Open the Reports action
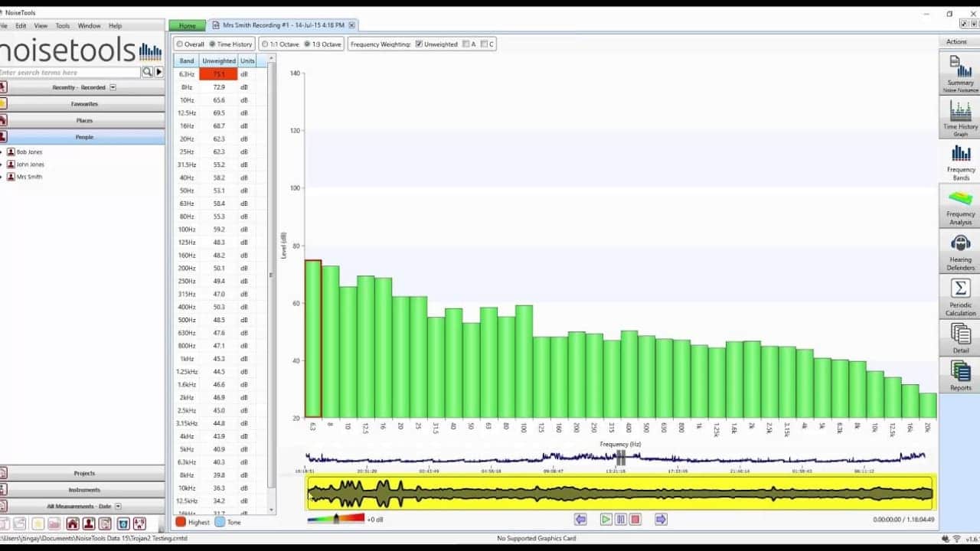Screen dimensions: 980x551 [960, 376]
